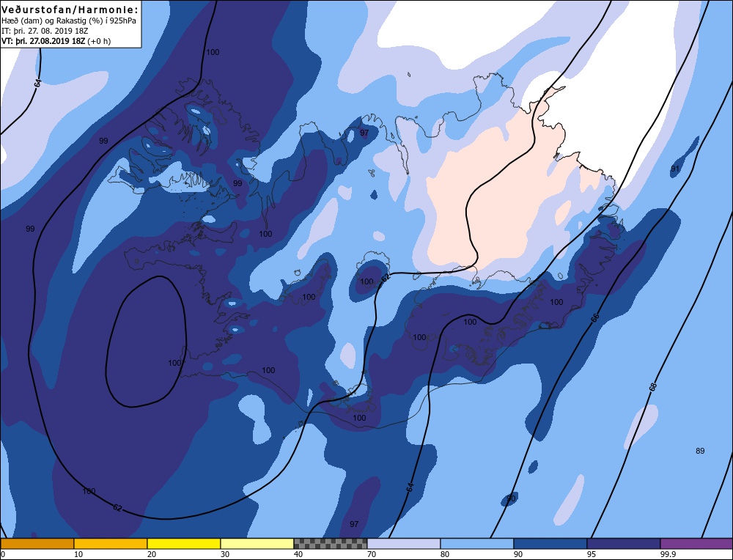Select the purple legend swatch above 99.9
This screenshot has height=560, width=733.
coord(696,543)
